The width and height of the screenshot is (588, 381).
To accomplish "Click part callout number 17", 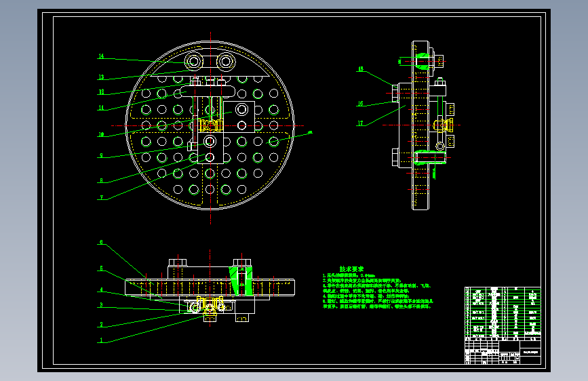I will point(360,123).
